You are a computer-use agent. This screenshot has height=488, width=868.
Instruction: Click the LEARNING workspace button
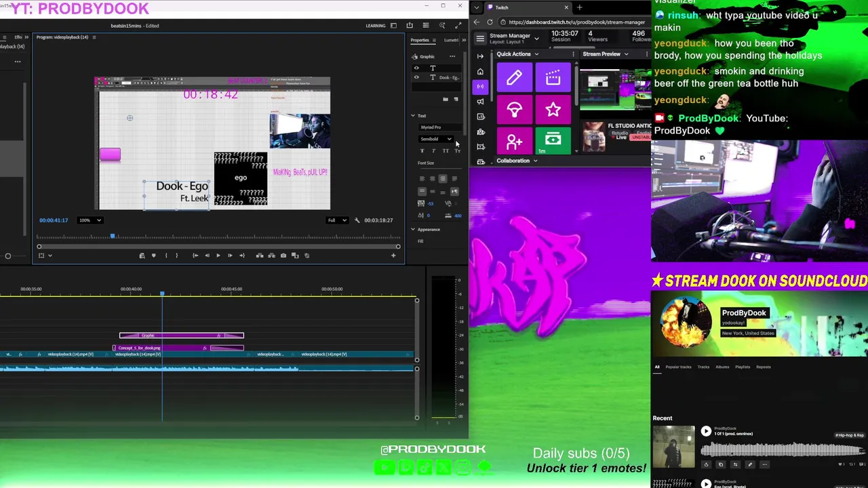coord(376,26)
